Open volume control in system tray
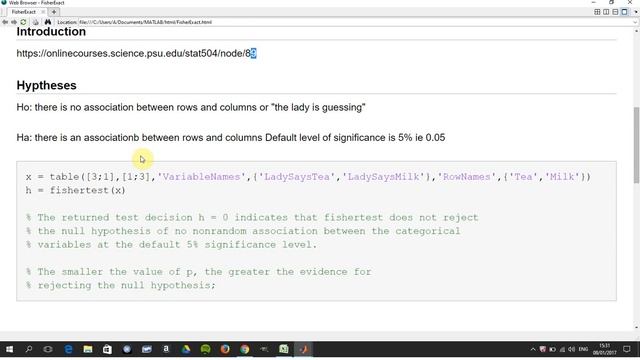The height and width of the screenshot is (360, 640). [571, 349]
